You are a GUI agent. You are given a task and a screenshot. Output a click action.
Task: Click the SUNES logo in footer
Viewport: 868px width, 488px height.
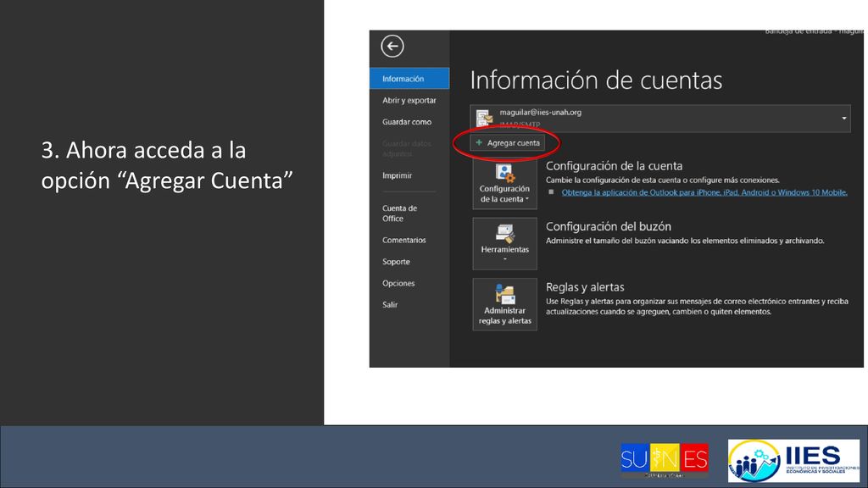[x=665, y=460]
